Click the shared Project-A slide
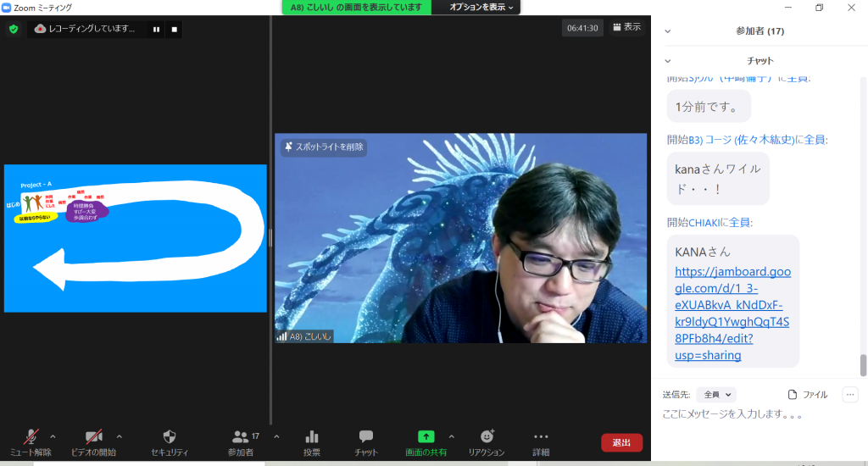The width and height of the screenshot is (868, 466). pos(136,239)
